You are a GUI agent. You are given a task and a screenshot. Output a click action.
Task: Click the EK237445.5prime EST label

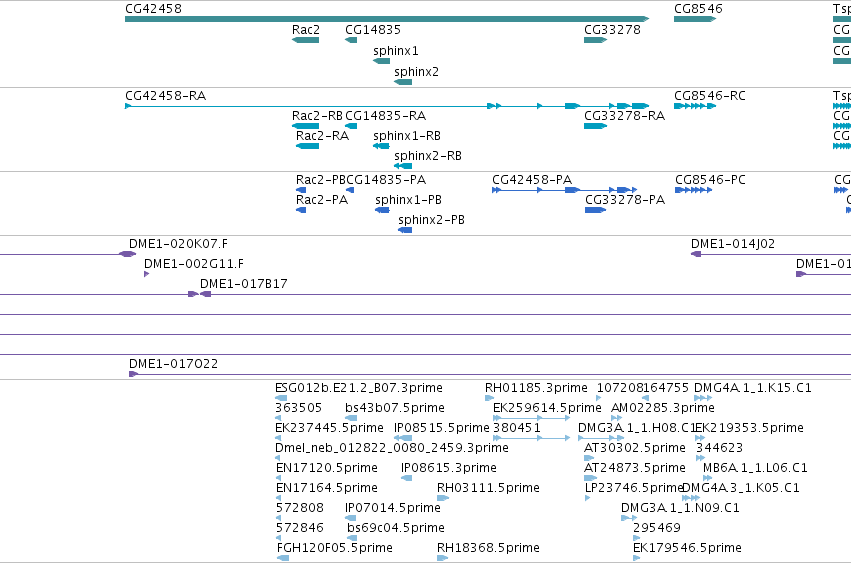329,428
